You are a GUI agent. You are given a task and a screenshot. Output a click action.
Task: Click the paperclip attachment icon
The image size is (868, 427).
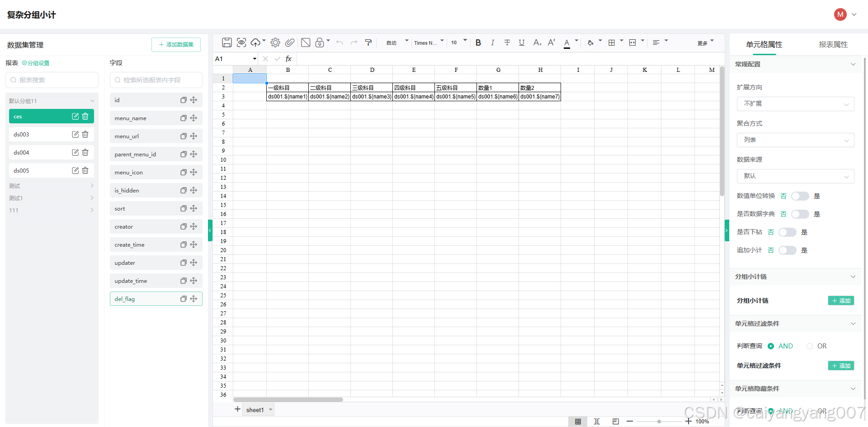290,42
